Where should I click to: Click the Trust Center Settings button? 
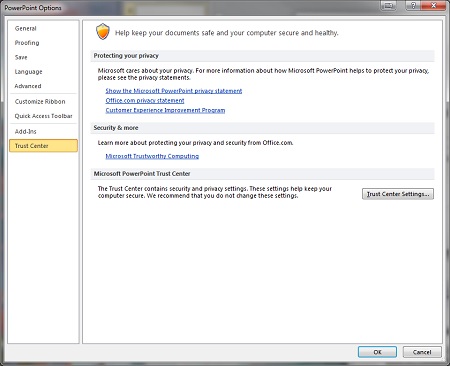[398, 194]
